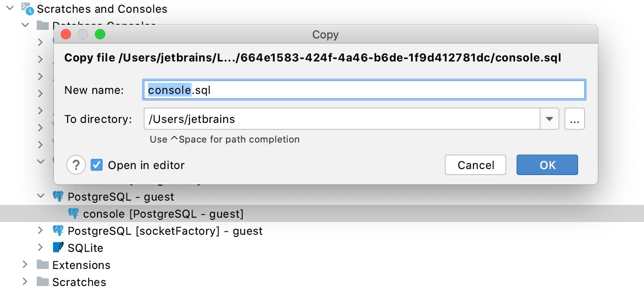Click the Database Consoles folder icon
This screenshot has width=644, height=292.
[43, 25]
